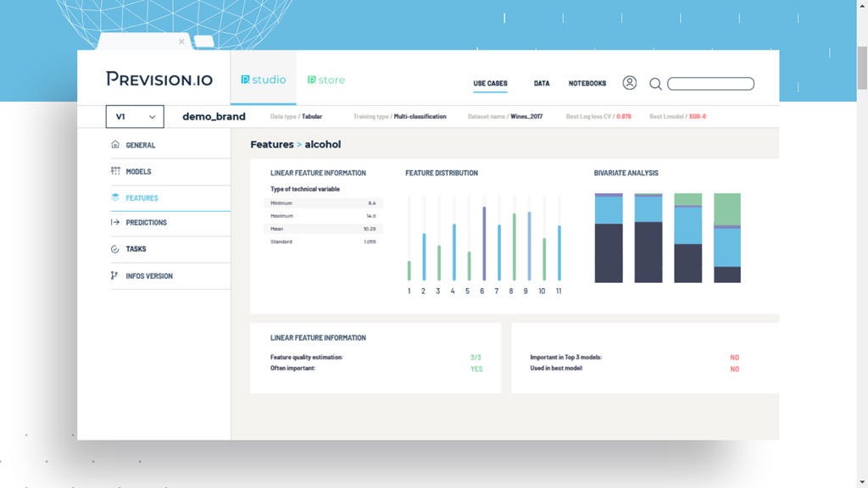Click the General home icon in sidebar
The width and height of the screenshot is (868, 488).
pos(115,145)
